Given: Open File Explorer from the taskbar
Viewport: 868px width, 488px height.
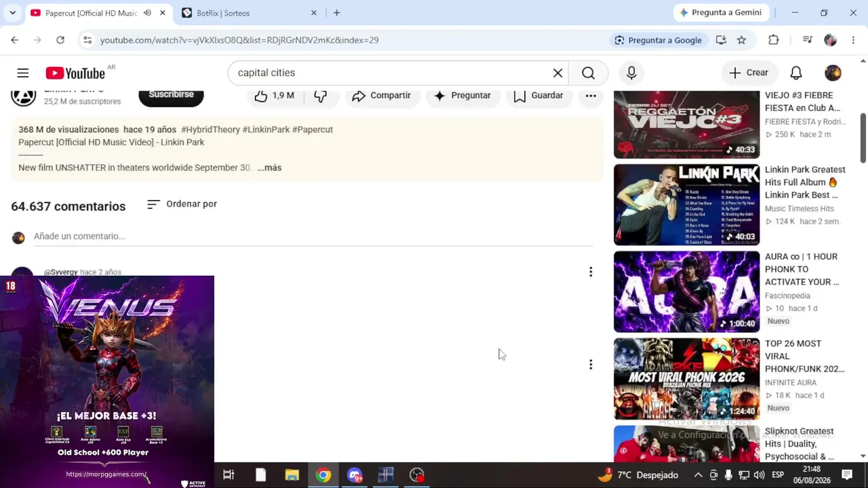Looking at the screenshot, I should [x=292, y=475].
